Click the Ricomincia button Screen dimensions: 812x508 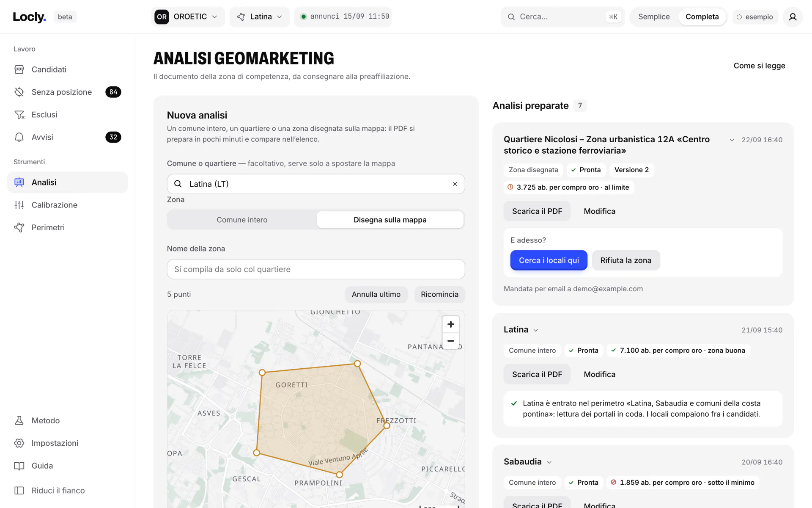[439, 294]
